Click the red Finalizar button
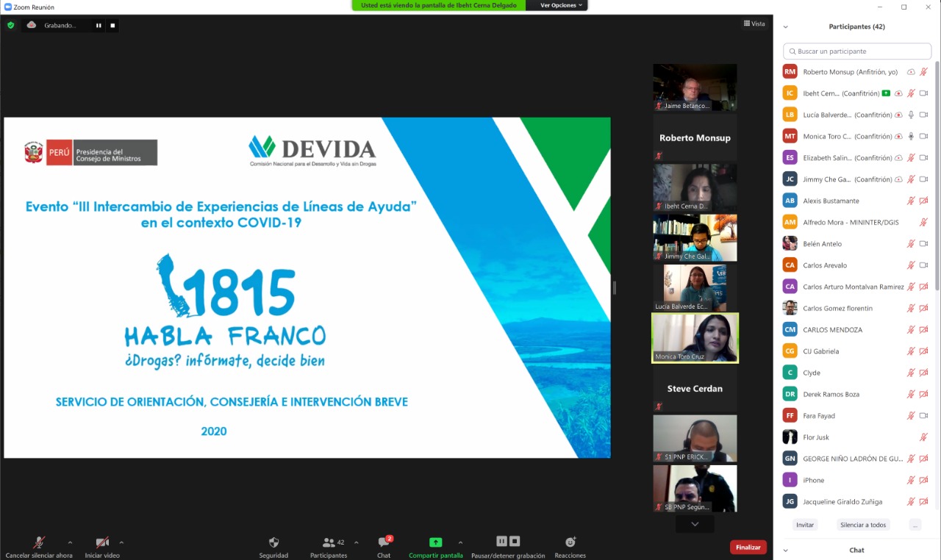The height and width of the screenshot is (560, 941). pyautogui.click(x=748, y=547)
